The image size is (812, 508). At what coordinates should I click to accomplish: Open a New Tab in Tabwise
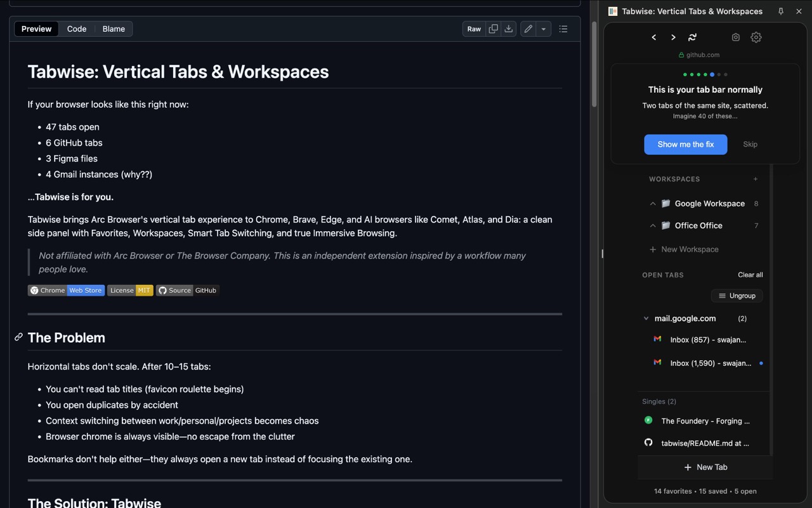pos(705,467)
